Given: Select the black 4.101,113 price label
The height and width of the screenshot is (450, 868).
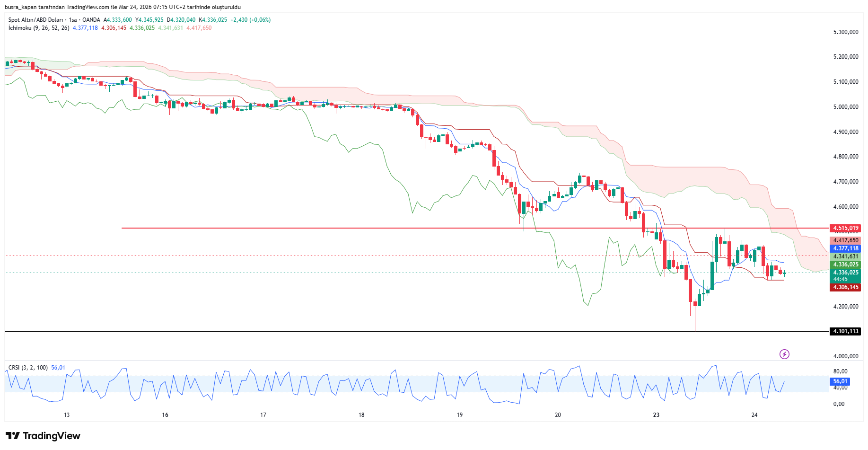Looking at the screenshot, I should point(845,331).
